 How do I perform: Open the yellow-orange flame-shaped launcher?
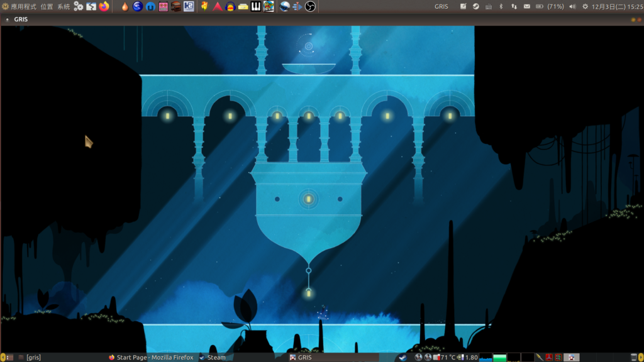pyautogui.click(x=204, y=6)
